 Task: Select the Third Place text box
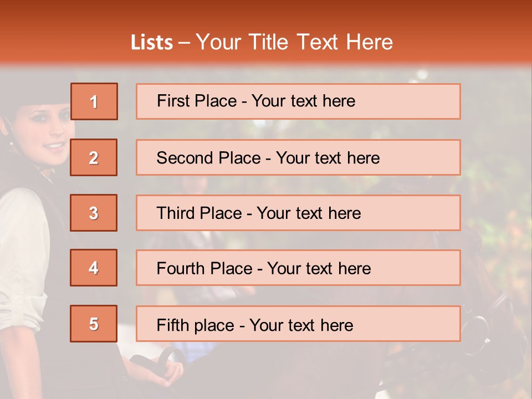[x=298, y=213]
